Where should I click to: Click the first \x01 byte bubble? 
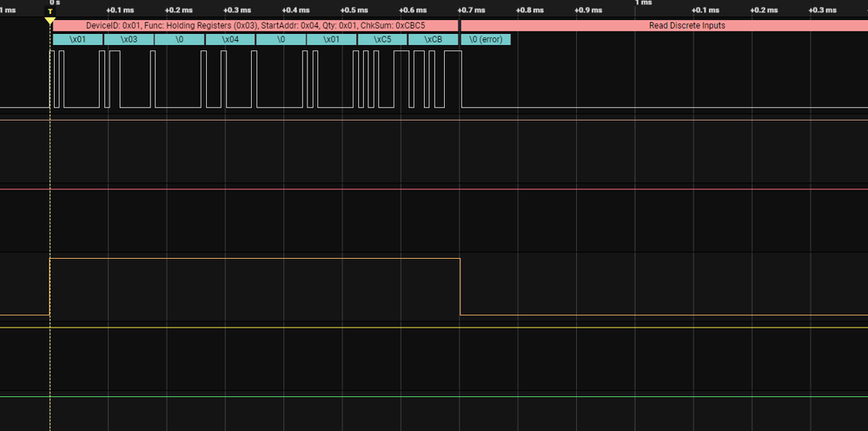point(77,39)
